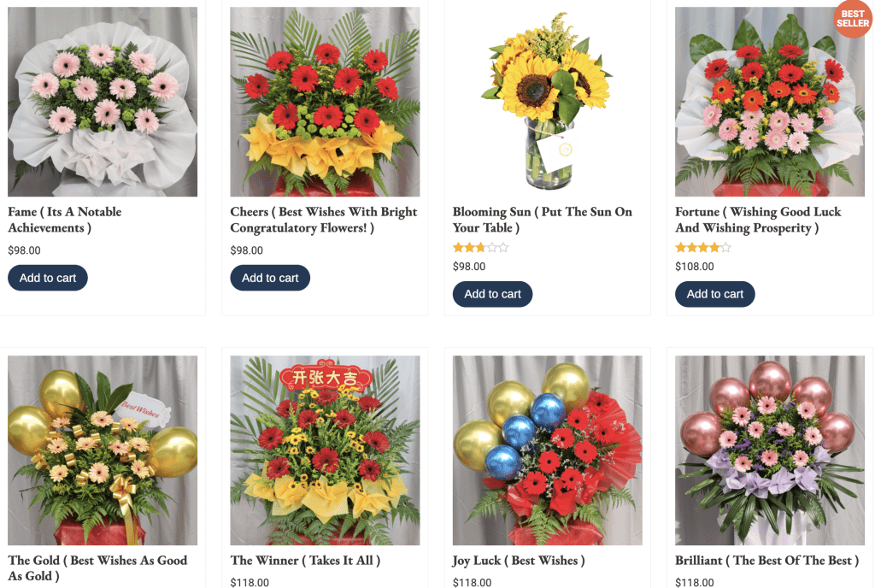Add the Cheers flower stand to cart
Image resolution: width=875 pixels, height=588 pixels.
click(270, 278)
